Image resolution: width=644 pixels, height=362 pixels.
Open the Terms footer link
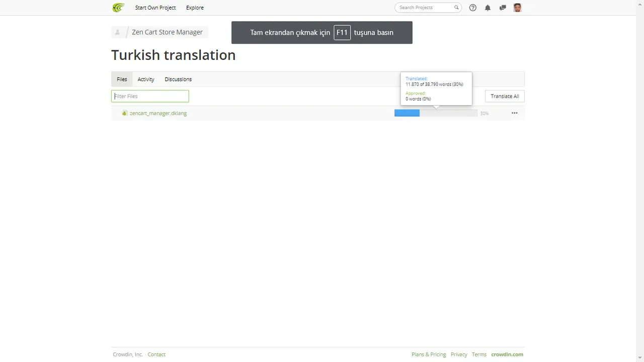pyautogui.click(x=479, y=354)
